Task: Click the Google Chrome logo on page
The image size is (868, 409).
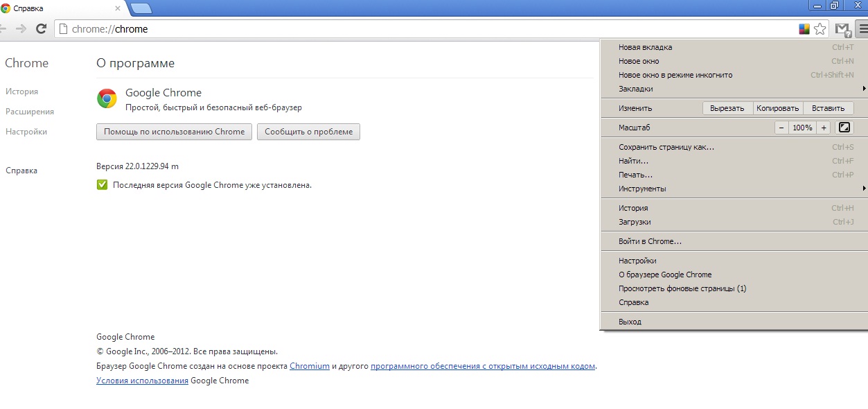Action: (107, 98)
